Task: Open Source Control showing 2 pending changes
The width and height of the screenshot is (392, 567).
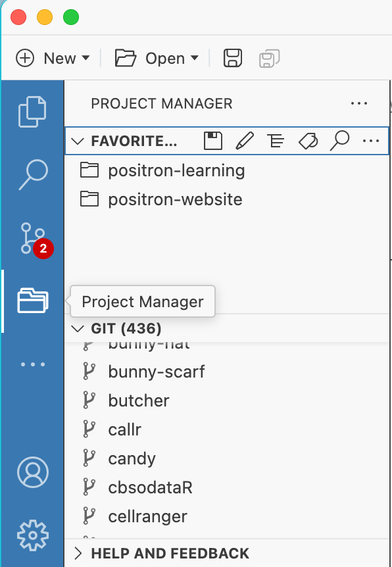Action: click(x=33, y=238)
